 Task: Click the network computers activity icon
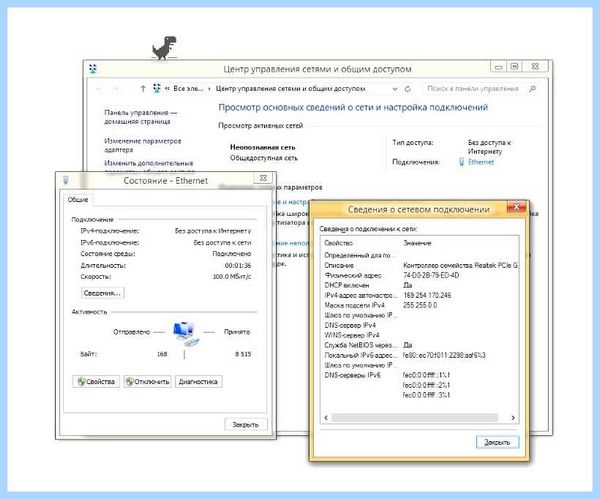185,333
